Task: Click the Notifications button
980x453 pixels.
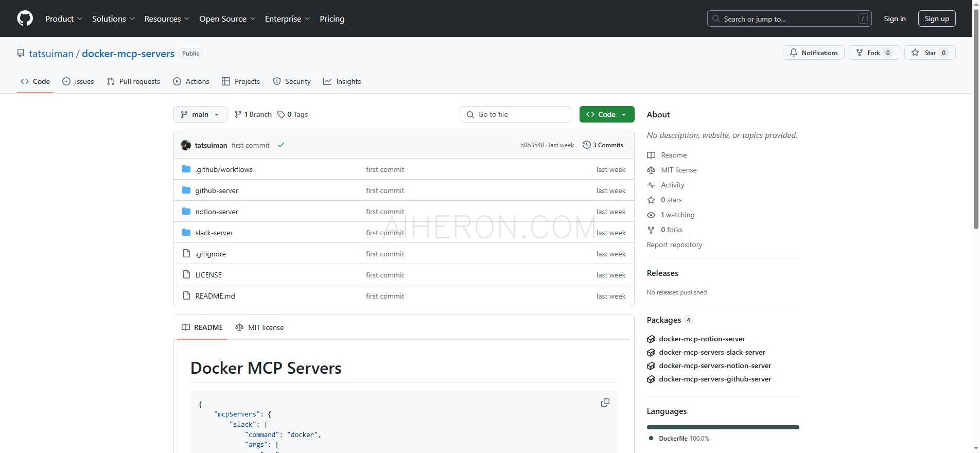Action: [x=814, y=53]
